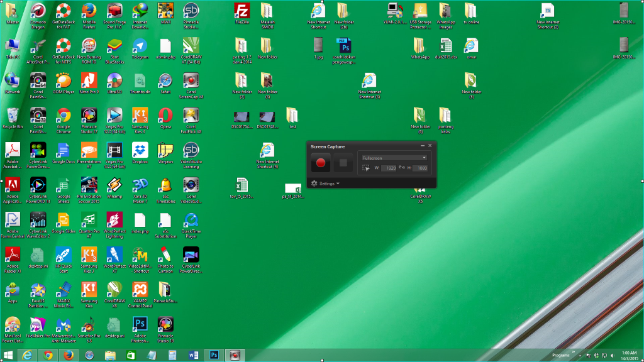Select the HP Quick Start icon

click(x=64, y=260)
